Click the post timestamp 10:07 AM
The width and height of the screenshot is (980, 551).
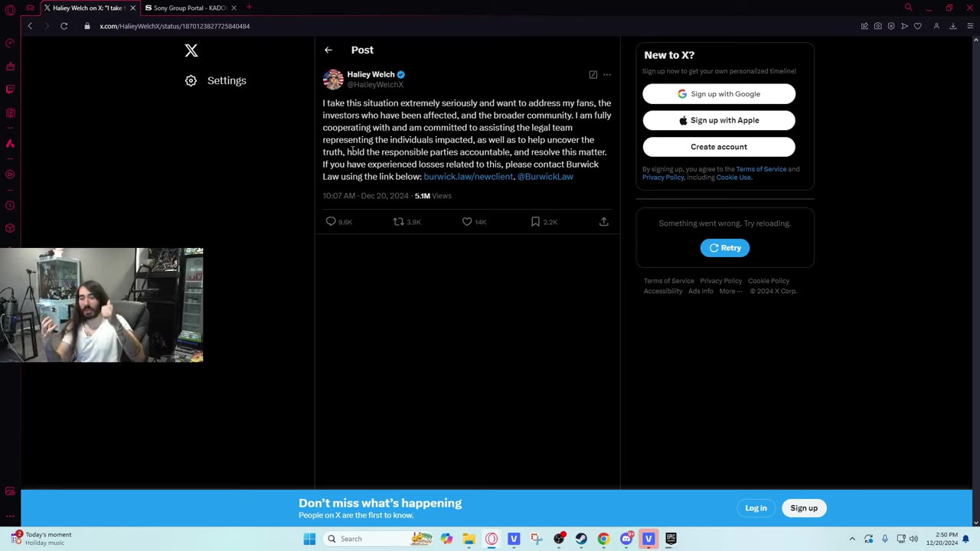[339, 196]
